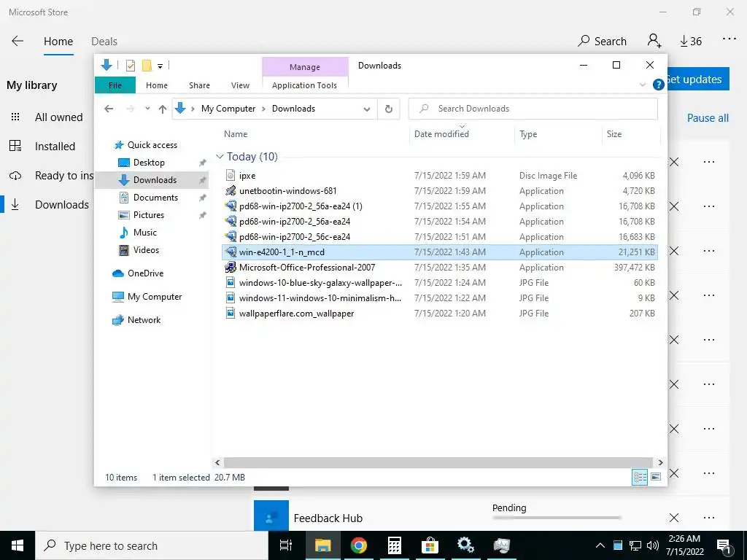The height and width of the screenshot is (560, 747).
Task: Open Google Chrome from the taskbar
Action: (x=358, y=545)
